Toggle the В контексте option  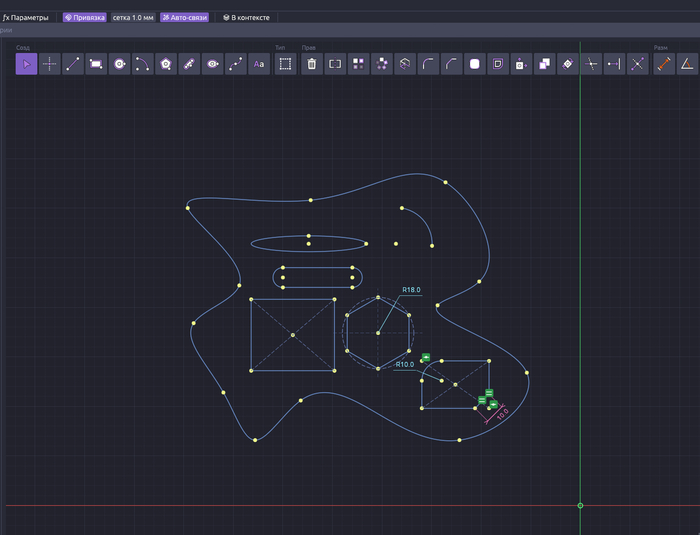pos(246,17)
